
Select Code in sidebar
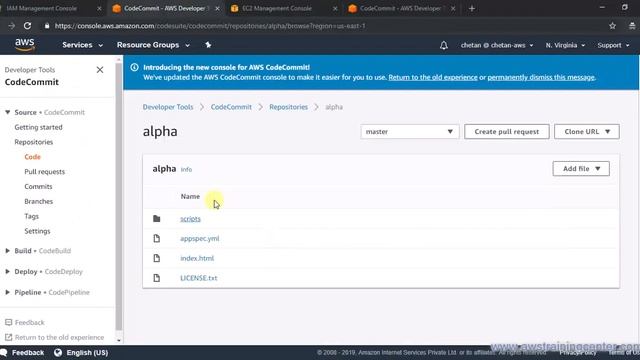32,157
